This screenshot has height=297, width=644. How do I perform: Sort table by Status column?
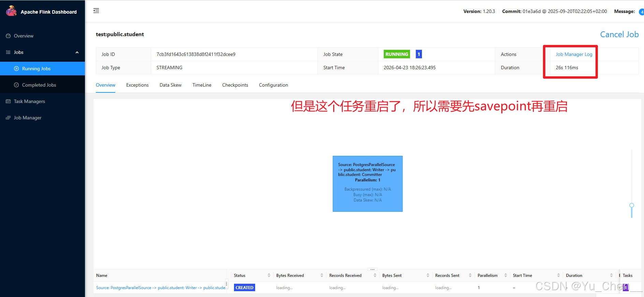269,276
